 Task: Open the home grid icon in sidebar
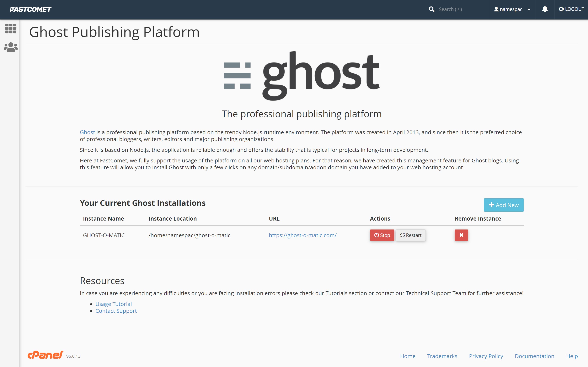click(x=11, y=28)
